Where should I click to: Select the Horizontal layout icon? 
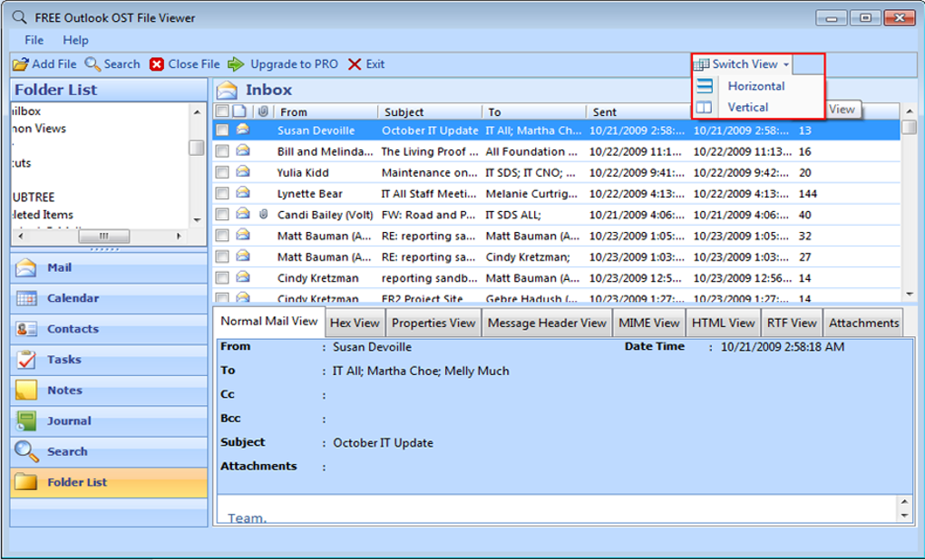coord(705,86)
